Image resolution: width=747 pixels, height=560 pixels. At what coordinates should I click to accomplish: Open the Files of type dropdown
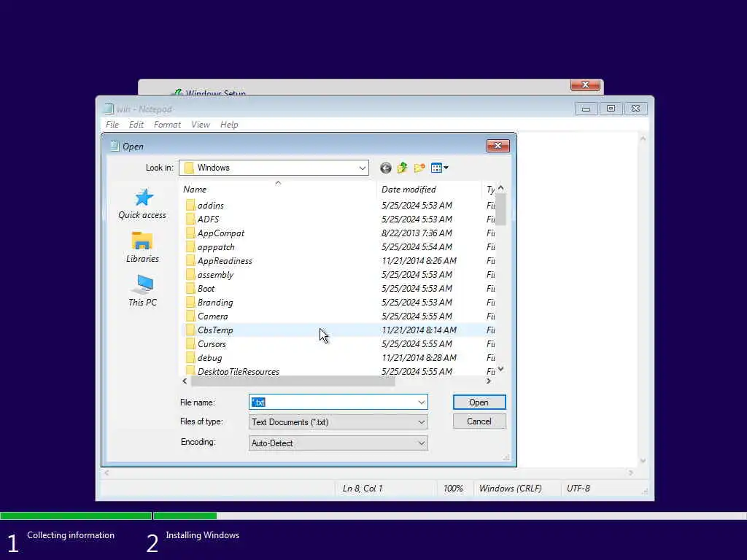pos(338,422)
